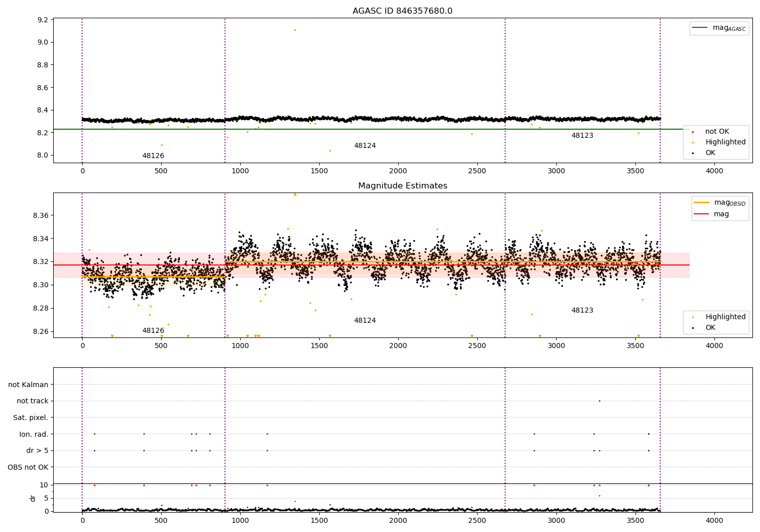The image size is (760, 532).
Task: Click the "48124" label in Magnitude Estimates plot
Action: coord(365,321)
